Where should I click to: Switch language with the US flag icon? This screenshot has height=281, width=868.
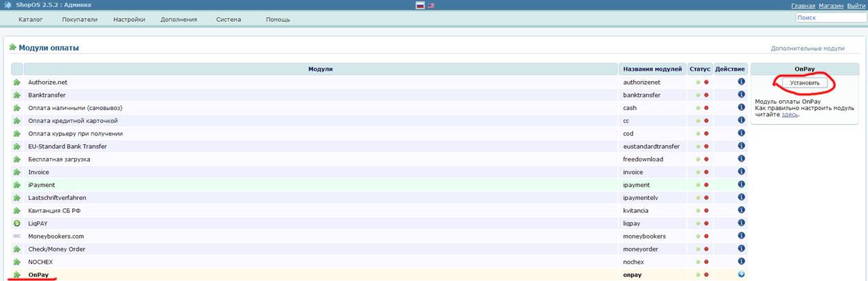[x=431, y=5]
